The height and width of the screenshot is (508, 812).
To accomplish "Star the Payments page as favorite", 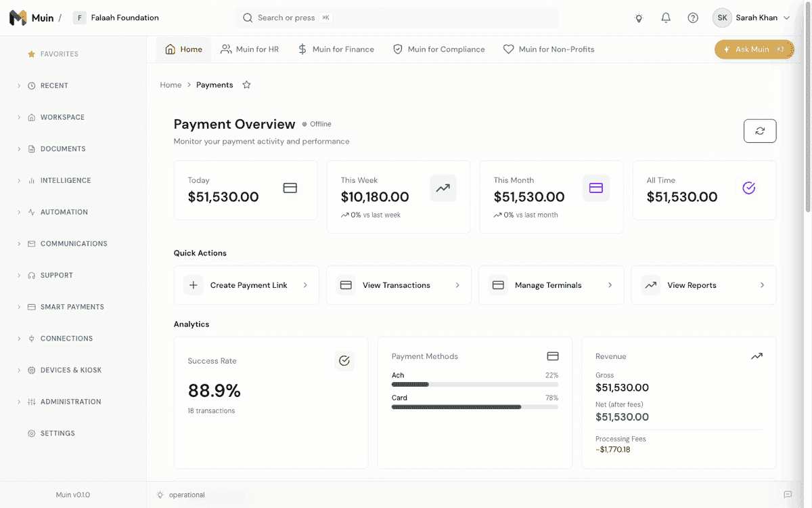I will (x=246, y=85).
